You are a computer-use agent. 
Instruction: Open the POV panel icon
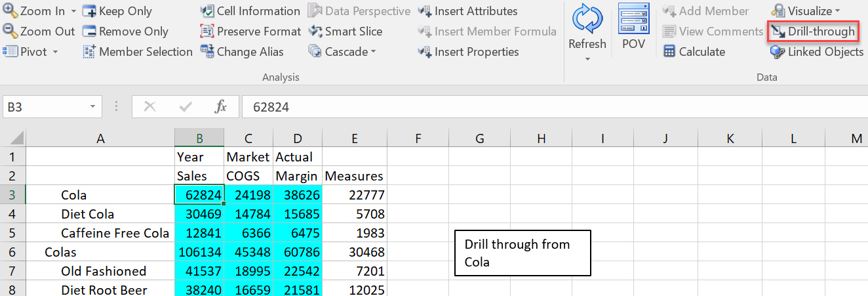click(634, 19)
